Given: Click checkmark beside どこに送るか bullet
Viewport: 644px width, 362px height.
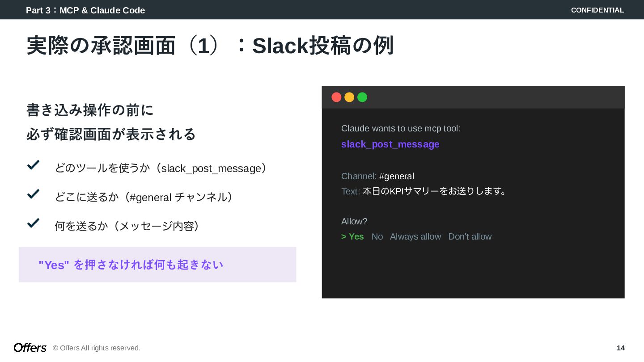Looking at the screenshot, I should point(34,194).
